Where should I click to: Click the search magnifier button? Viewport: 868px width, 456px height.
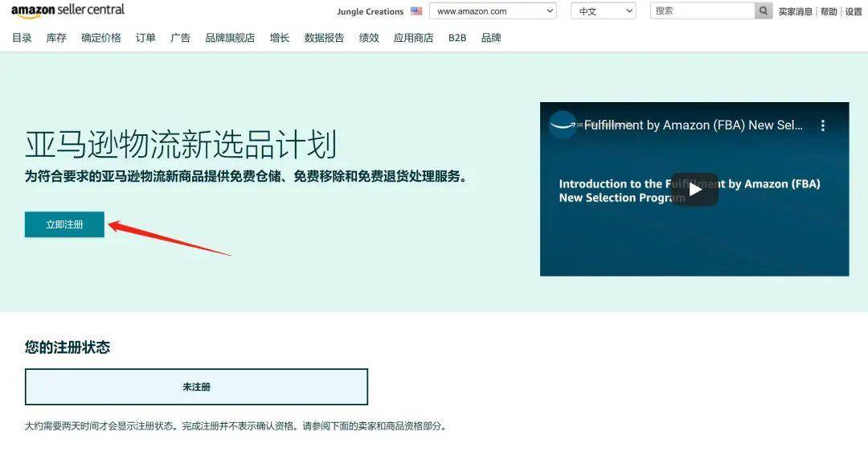[x=764, y=10]
